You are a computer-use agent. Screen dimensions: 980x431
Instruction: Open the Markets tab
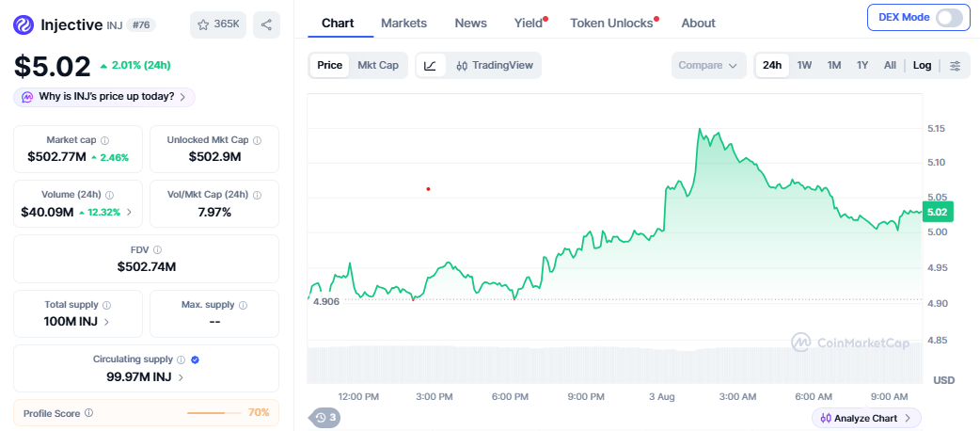(403, 24)
